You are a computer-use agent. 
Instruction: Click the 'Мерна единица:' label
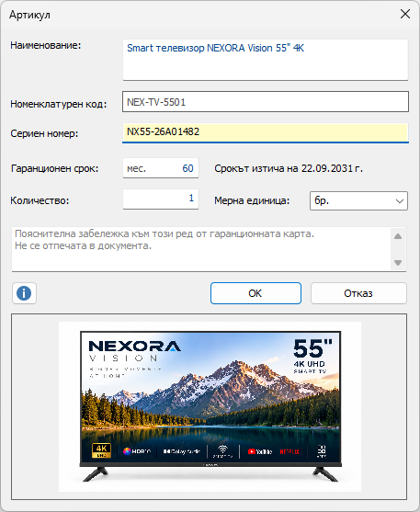(252, 200)
